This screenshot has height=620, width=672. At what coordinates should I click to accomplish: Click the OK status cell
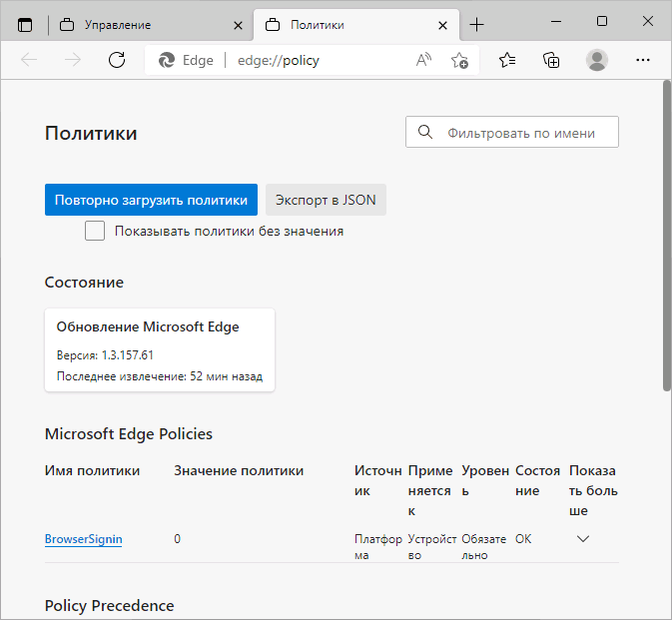[x=523, y=538]
